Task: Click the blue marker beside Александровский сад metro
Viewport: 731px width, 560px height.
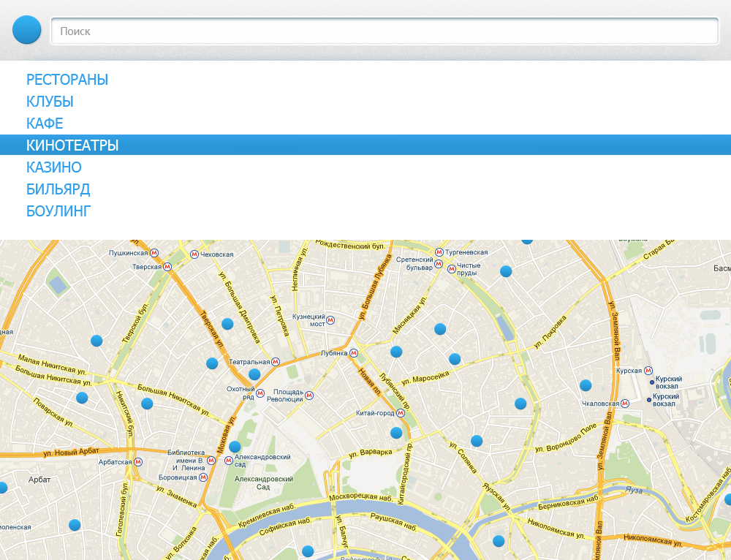Action: point(235,447)
